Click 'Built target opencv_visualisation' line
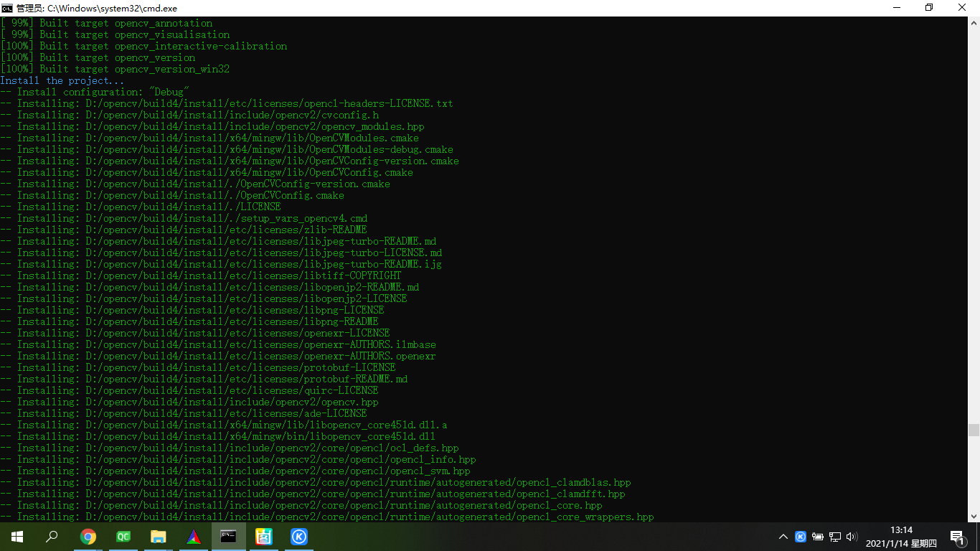This screenshot has height=551, width=980. click(115, 34)
